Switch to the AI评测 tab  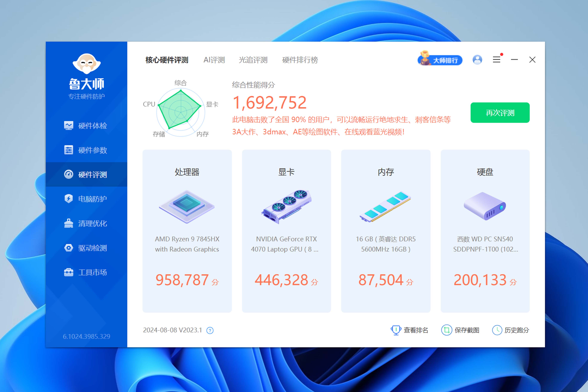click(x=214, y=60)
